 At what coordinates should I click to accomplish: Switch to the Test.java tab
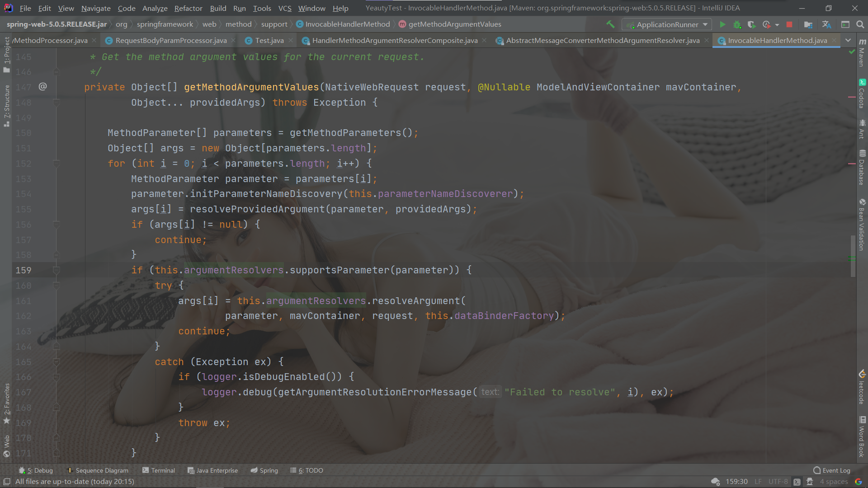tap(269, 40)
